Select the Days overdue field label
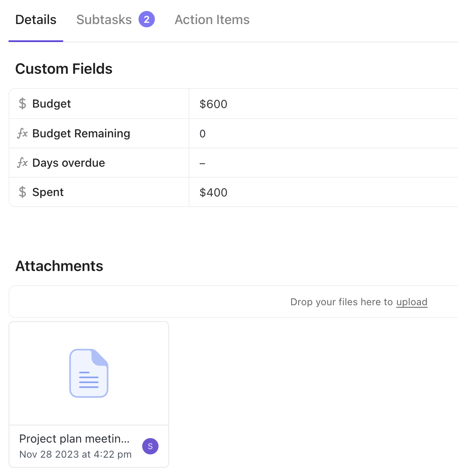Viewport: 458px width, 476px height. pos(68,163)
